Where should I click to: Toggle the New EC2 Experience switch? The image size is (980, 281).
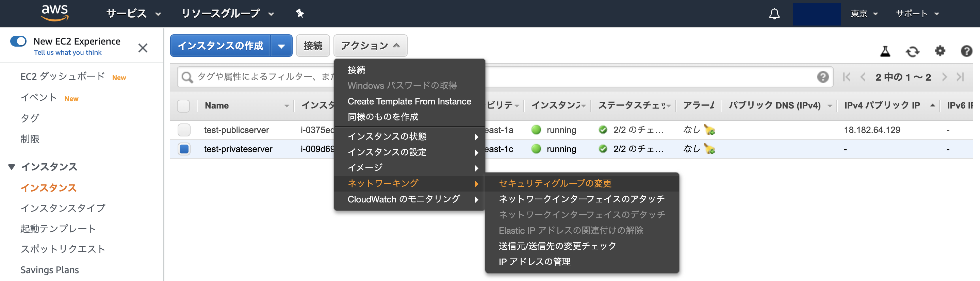18,41
